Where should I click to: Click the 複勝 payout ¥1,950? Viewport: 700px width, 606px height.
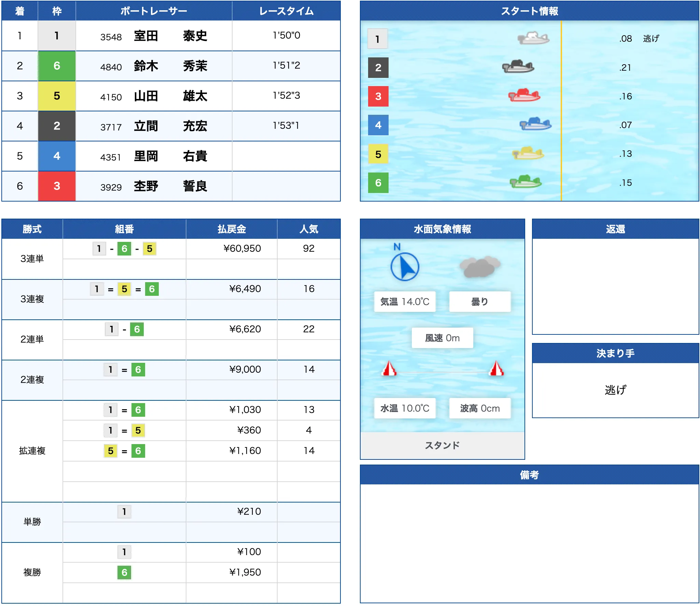click(x=245, y=572)
